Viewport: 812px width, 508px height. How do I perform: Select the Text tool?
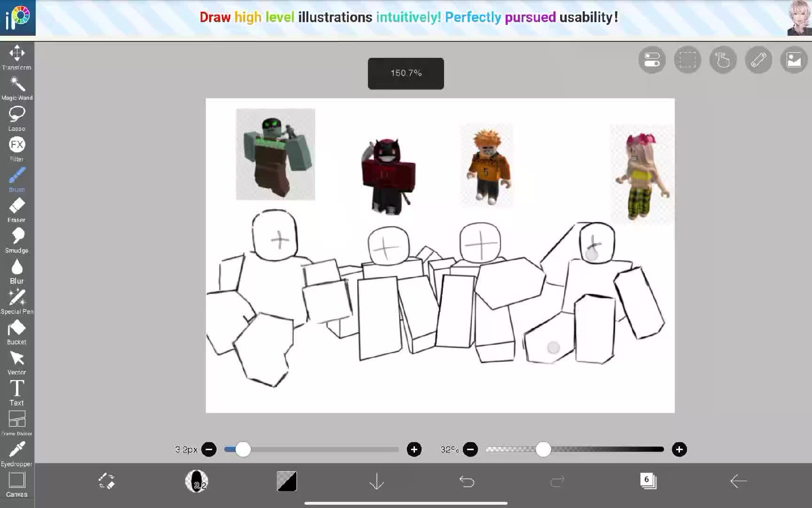tap(17, 393)
